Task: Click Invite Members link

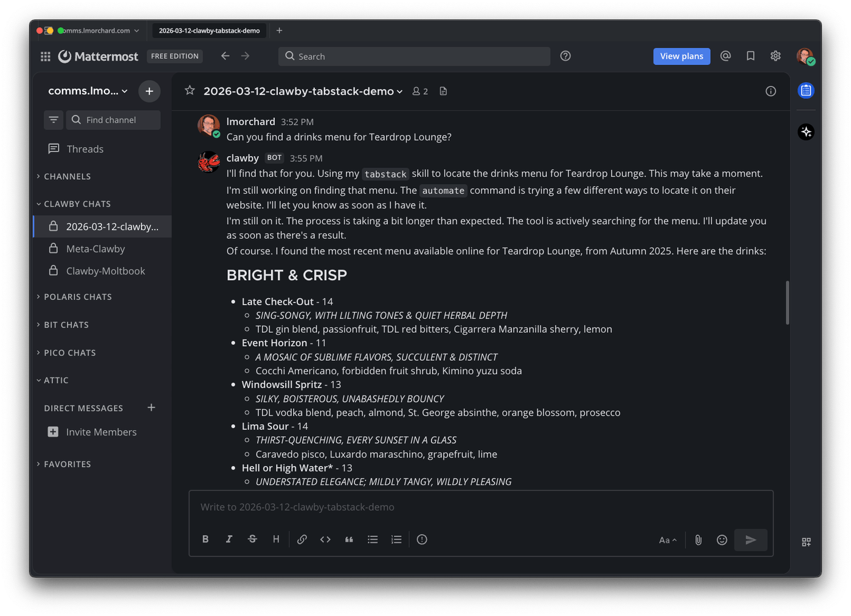Action: tap(101, 432)
